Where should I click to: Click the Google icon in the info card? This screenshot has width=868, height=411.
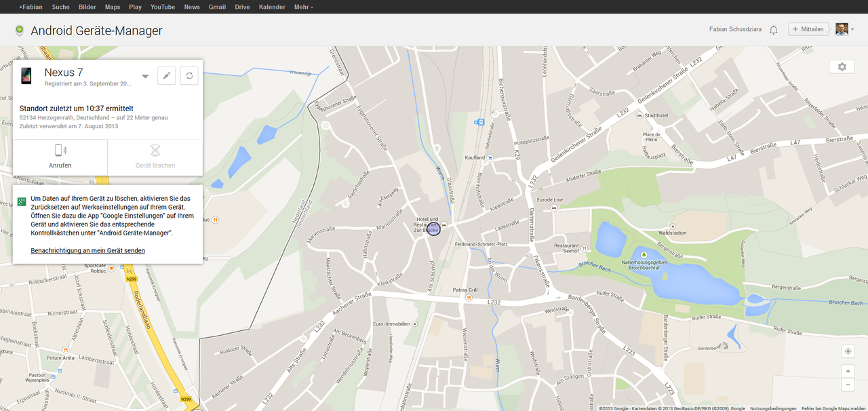[x=22, y=202]
